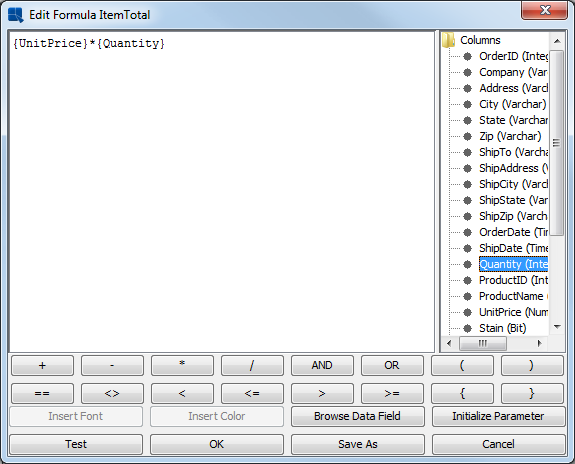Insert the multiplication operator button
The width and height of the screenshot is (575, 464).
(x=182, y=365)
